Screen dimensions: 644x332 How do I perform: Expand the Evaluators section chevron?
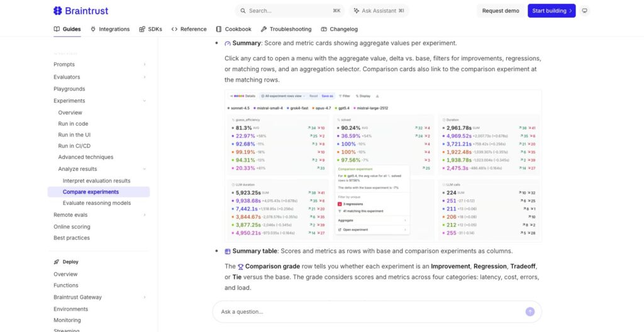point(144,77)
